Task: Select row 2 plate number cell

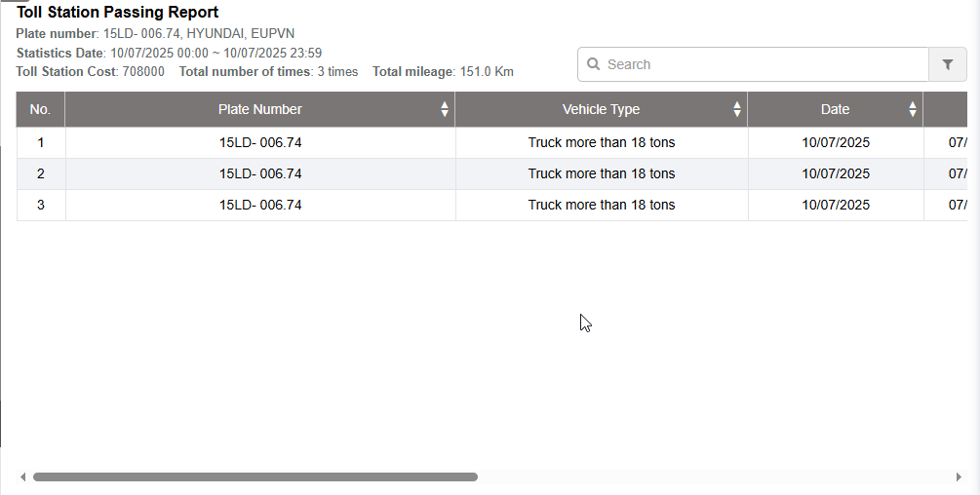Action: pyautogui.click(x=260, y=173)
